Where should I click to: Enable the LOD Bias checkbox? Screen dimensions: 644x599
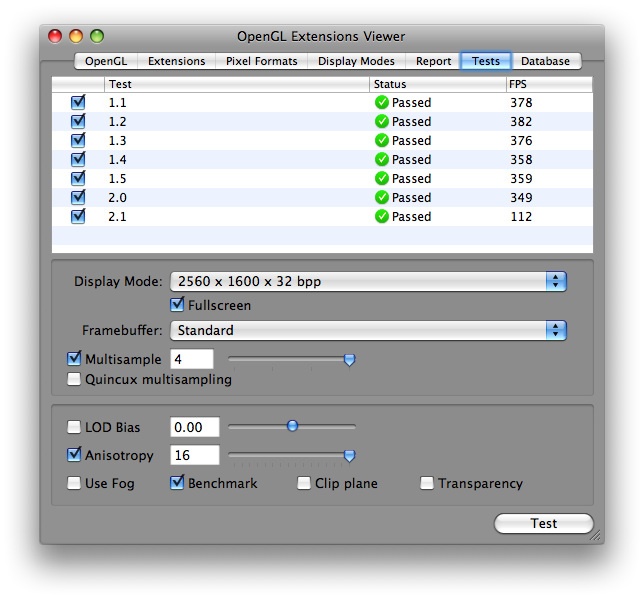[74, 427]
